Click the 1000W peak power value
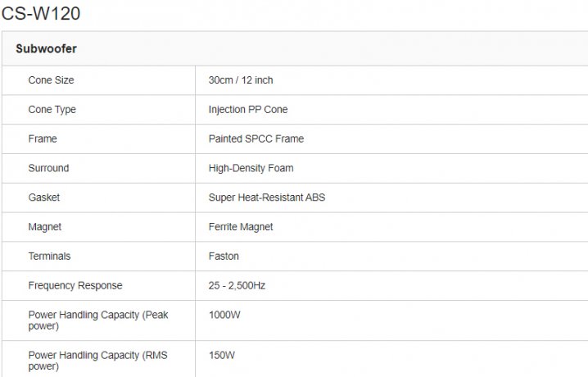 click(x=224, y=315)
